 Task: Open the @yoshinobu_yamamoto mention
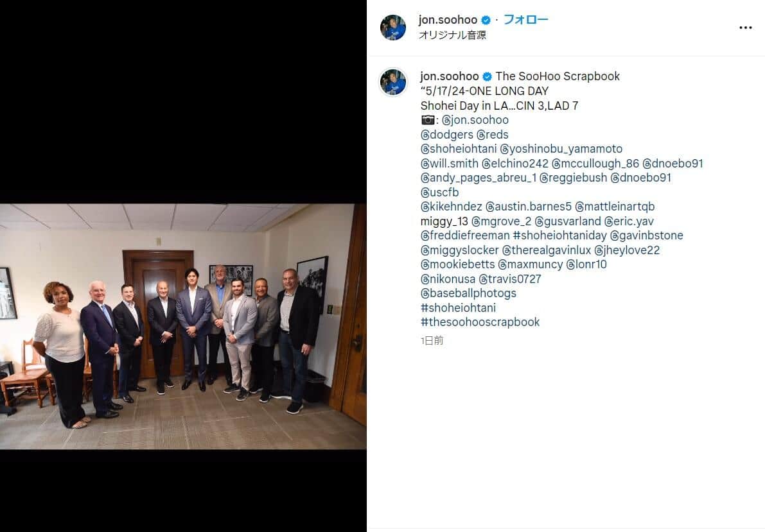coord(561,149)
